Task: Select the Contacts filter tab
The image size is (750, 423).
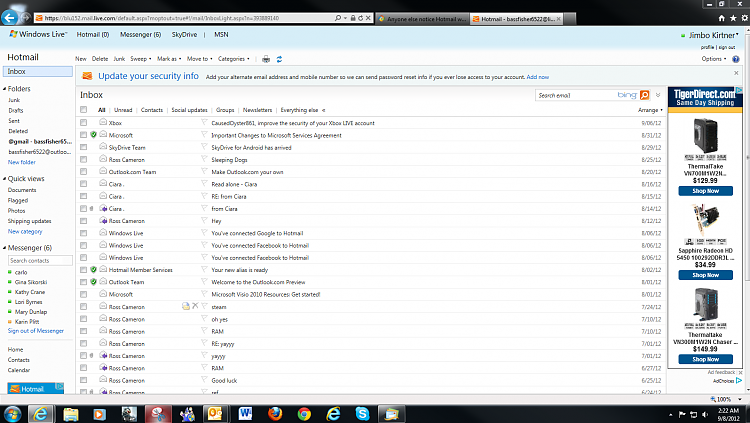Action: coord(152,110)
